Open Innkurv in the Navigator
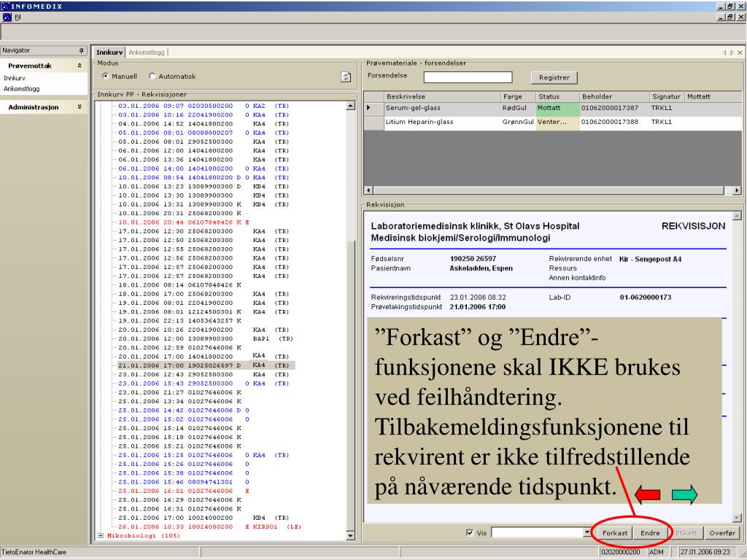 tap(15, 78)
